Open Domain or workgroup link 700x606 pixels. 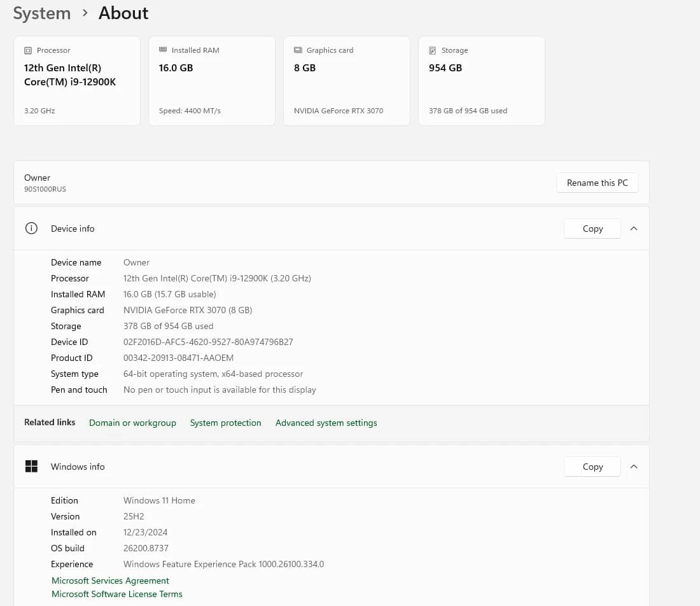(x=132, y=423)
